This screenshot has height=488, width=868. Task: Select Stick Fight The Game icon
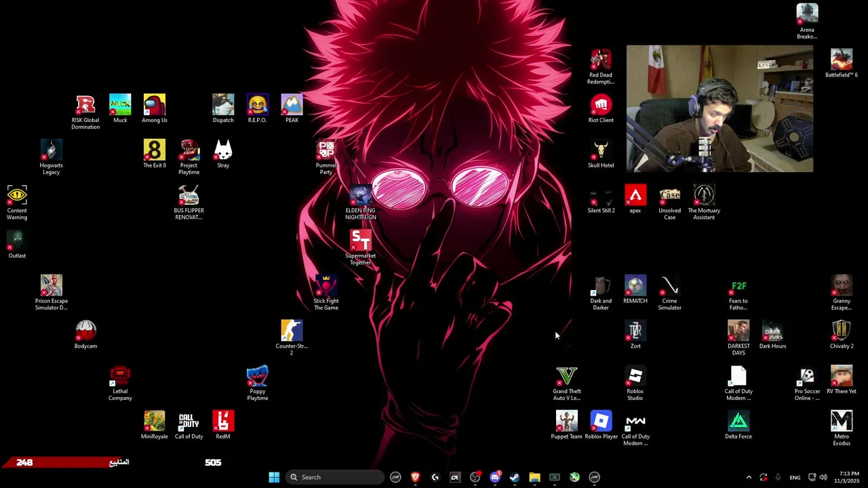click(x=326, y=293)
